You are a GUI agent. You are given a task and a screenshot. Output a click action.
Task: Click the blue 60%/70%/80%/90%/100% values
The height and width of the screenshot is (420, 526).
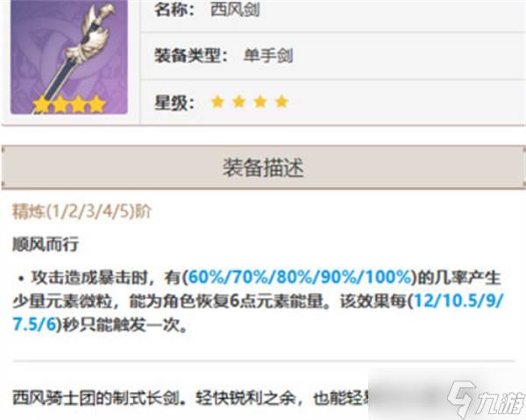coord(300,277)
